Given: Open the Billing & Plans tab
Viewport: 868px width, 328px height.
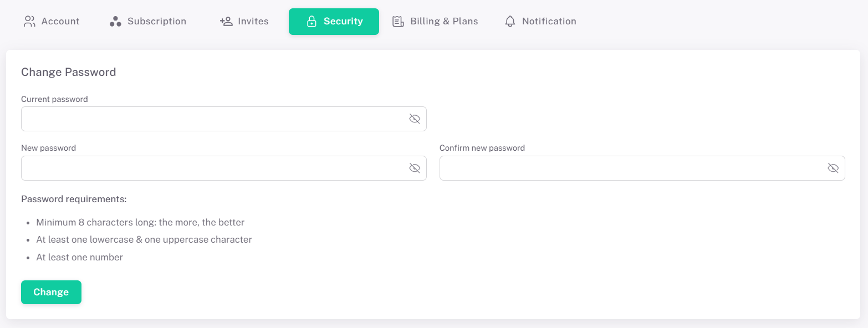Looking at the screenshot, I should [444, 22].
